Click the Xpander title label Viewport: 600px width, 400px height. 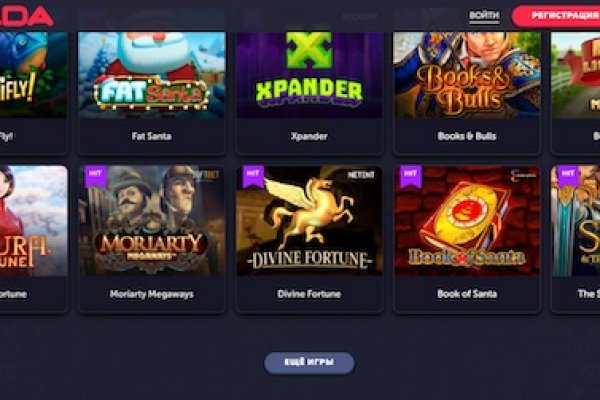click(x=309, y=136)
